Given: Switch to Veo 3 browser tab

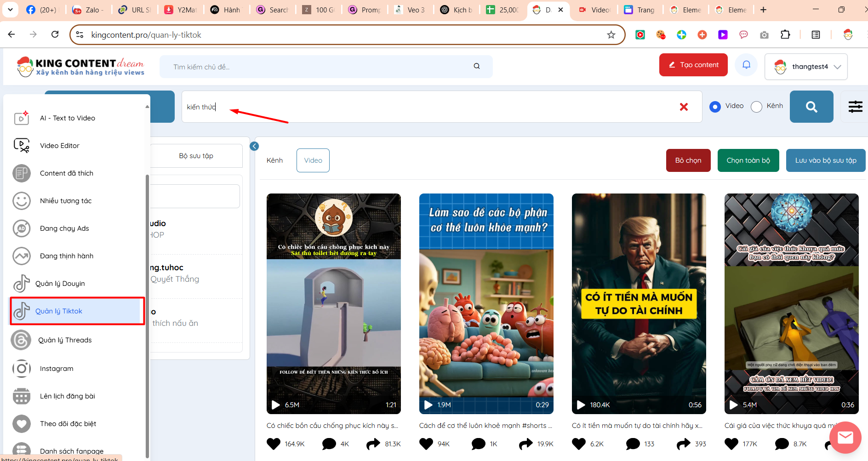Looking at the screenshot, I should coord(411,10).
